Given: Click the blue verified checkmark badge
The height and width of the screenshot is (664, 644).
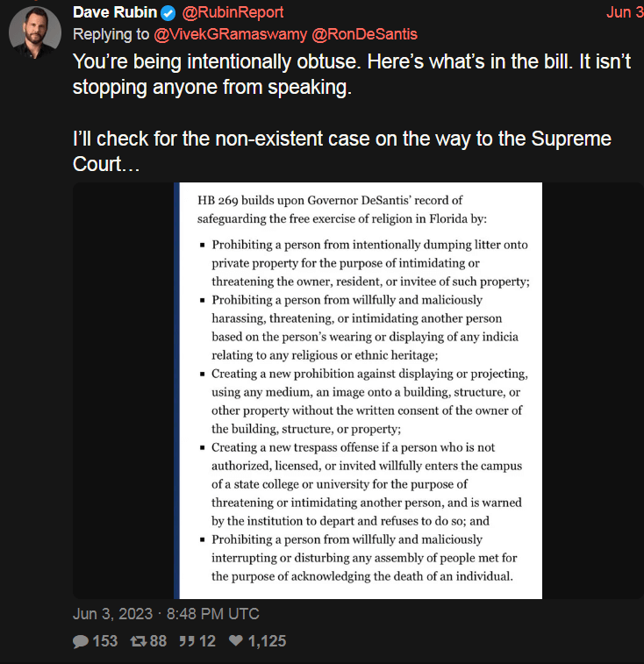Looking at the screenshot, I should click(x=168, y=13).
